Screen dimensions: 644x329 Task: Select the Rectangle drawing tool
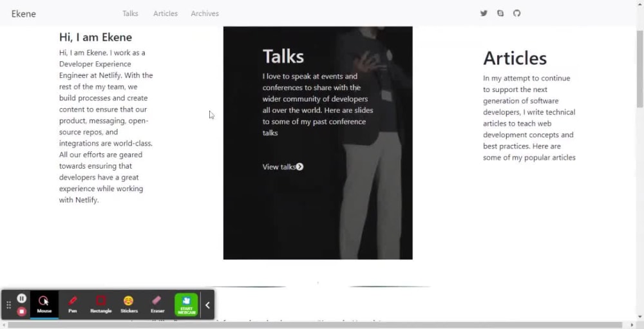coord(101,305)
